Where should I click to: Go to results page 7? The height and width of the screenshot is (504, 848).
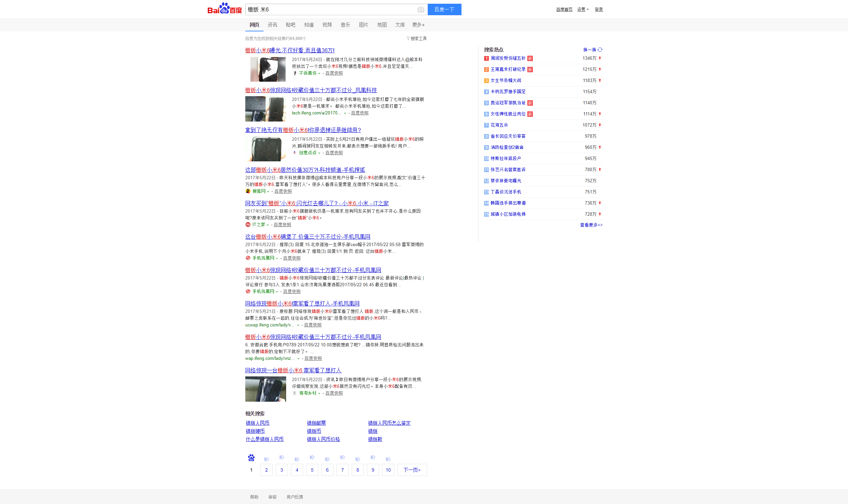[343, 470]
